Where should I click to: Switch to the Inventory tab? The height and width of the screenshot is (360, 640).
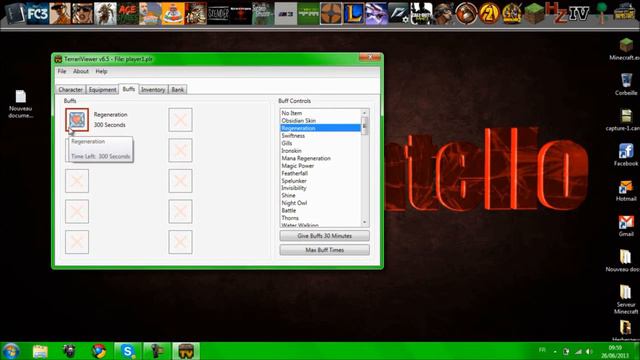(x=153, y=90)
